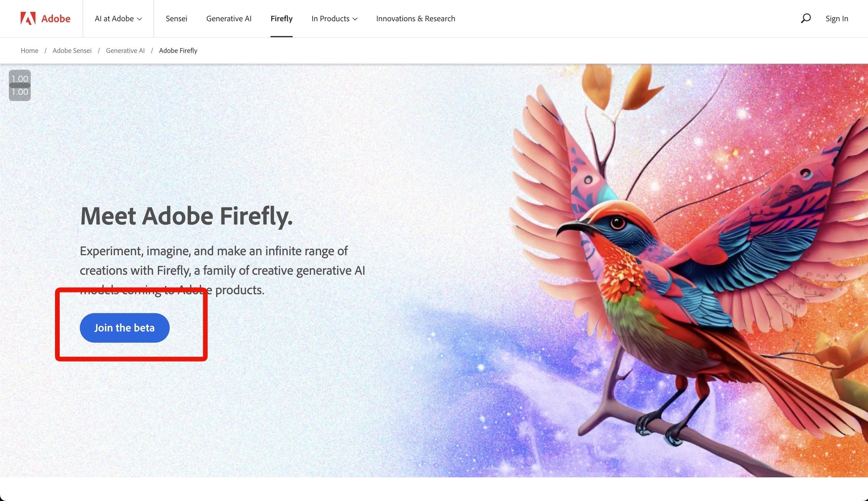Click the Join the beta button

[x=125, y=328]
